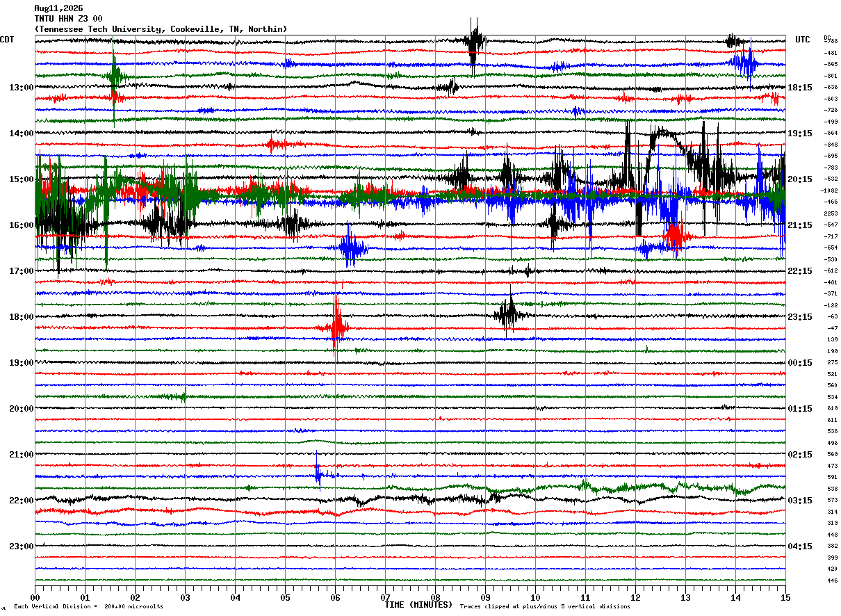
Task: Select the 15:00 CDT time label
Action: click(x=22, y=179)
